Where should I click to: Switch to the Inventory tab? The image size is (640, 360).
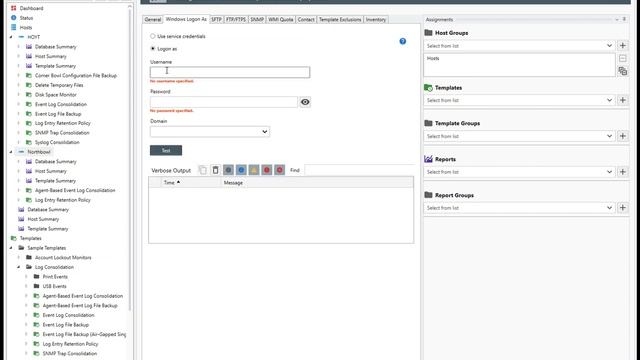(376, 20)
